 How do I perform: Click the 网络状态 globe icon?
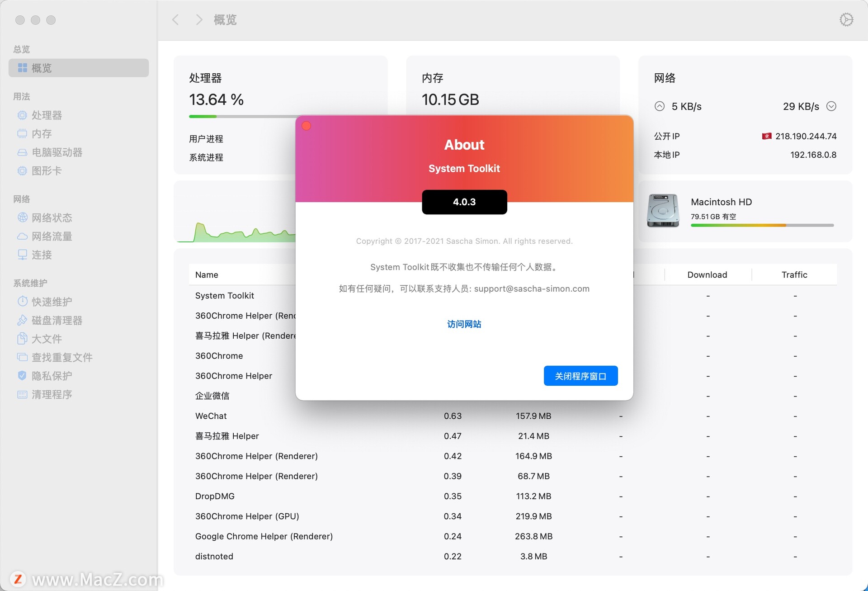pos(22,217)
